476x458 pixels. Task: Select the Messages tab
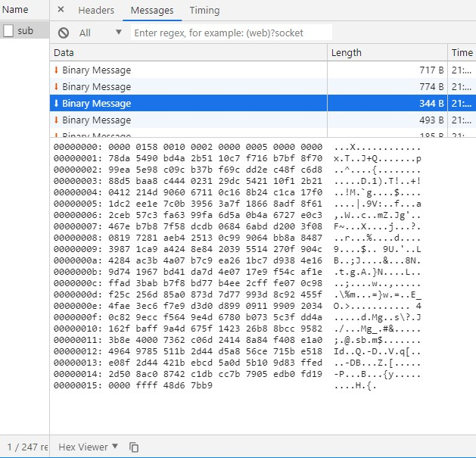point(151,11)
